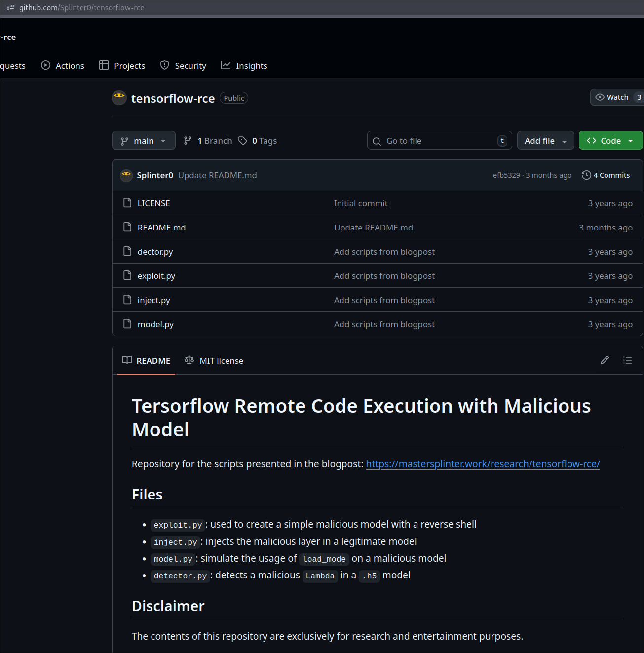The image size is (644, 653).
Task: Open the Actions tab
Action: click(x=63, y=66)
